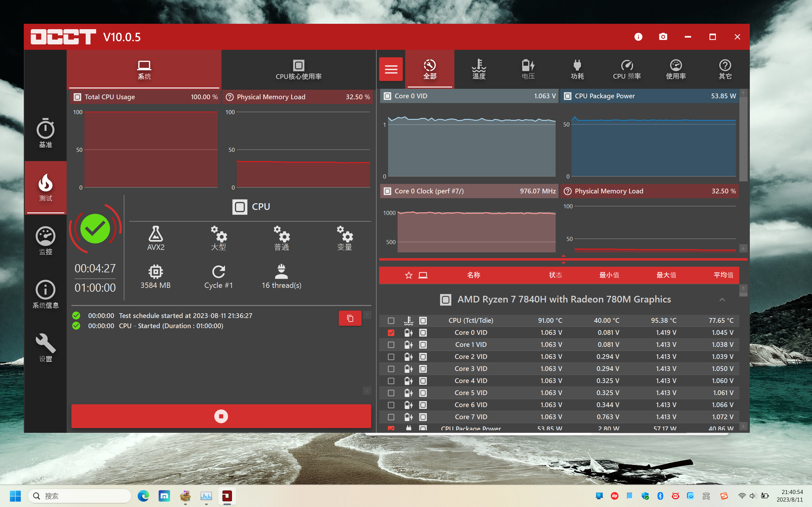The height and width of the screenshot is (507, 812).
Task: Click the green checkmark test status icon
Action: click(95, 229)
